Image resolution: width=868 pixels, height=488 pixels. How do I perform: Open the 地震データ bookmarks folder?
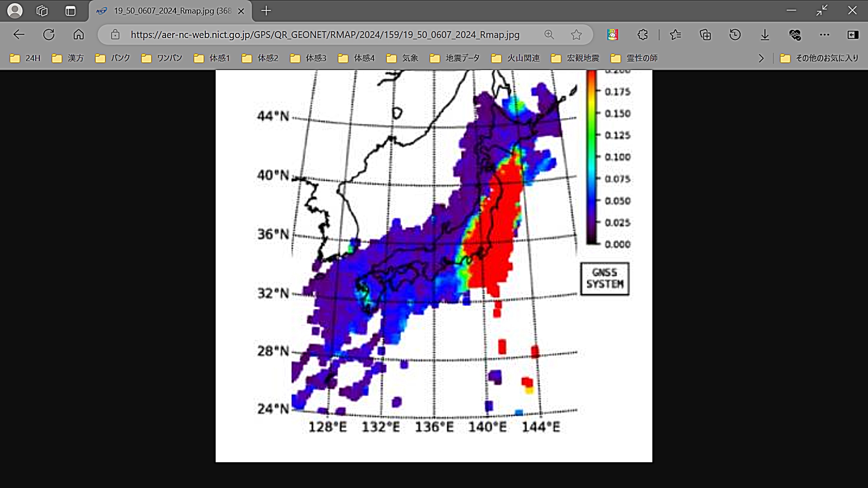[455, 58]
